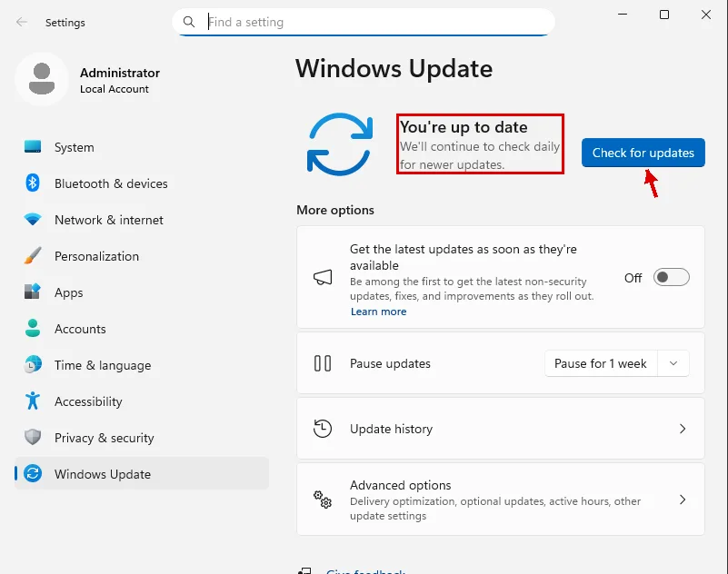Image resolution: width=728 pixels, height=574 pixels.
Task: Select Personalization in the sidebar
Action: 142,256
